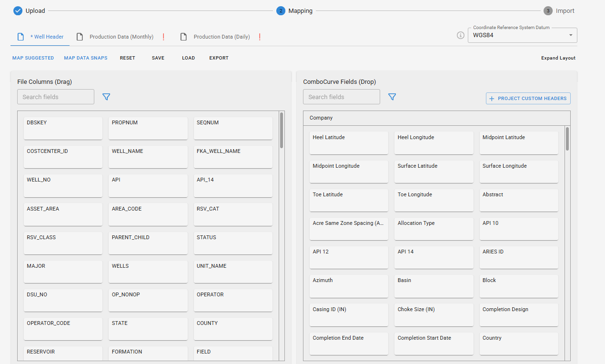Select the STATUS file column card
The height and width of the screenshot is (364, 605).
[x=233, y=243]
